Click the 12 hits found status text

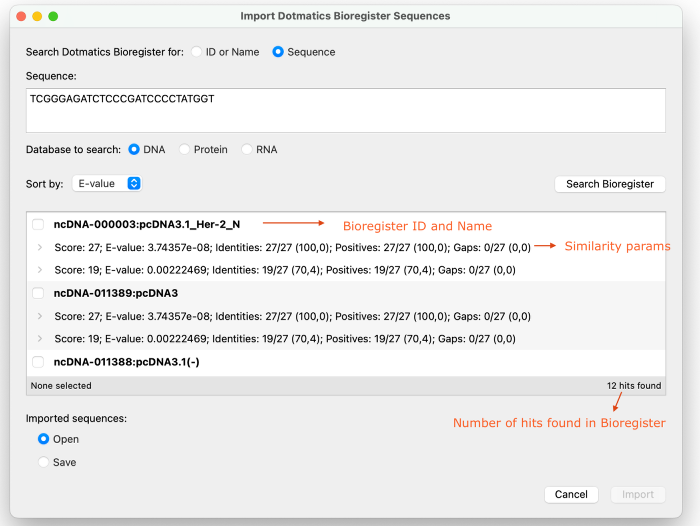[633, 386]
